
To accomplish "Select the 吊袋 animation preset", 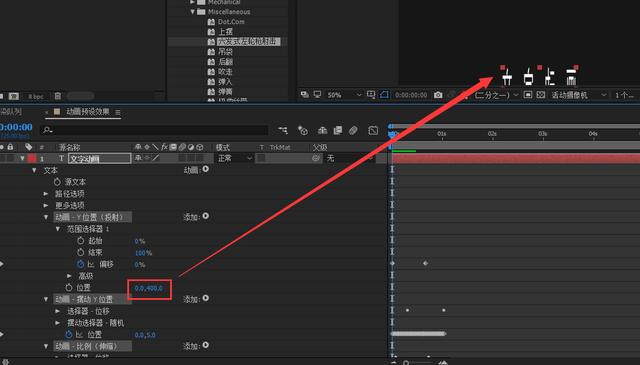I will click(225, 52).
